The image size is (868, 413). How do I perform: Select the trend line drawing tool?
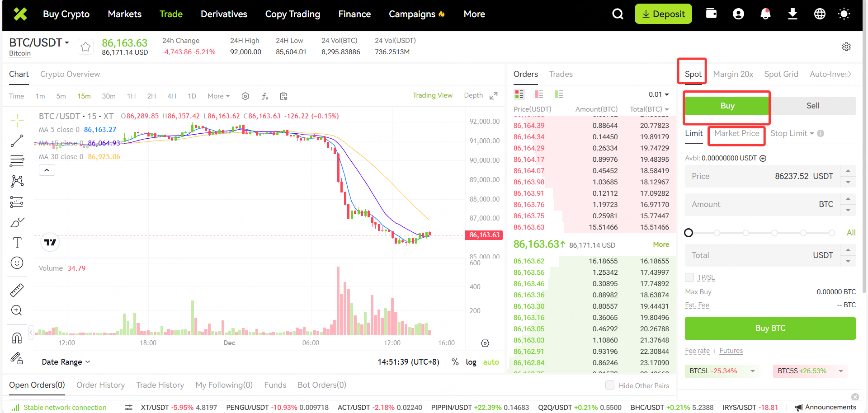[17, 141]
